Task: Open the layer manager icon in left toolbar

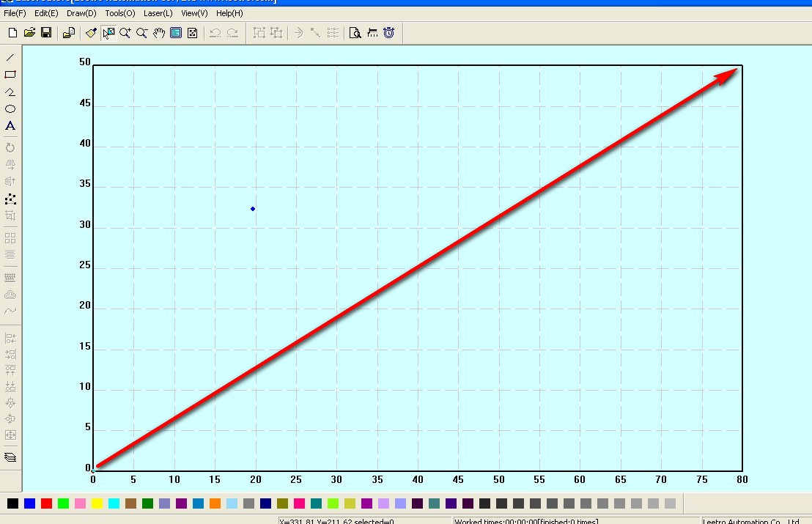Action: pyautogui.click(x=10, y=457)
